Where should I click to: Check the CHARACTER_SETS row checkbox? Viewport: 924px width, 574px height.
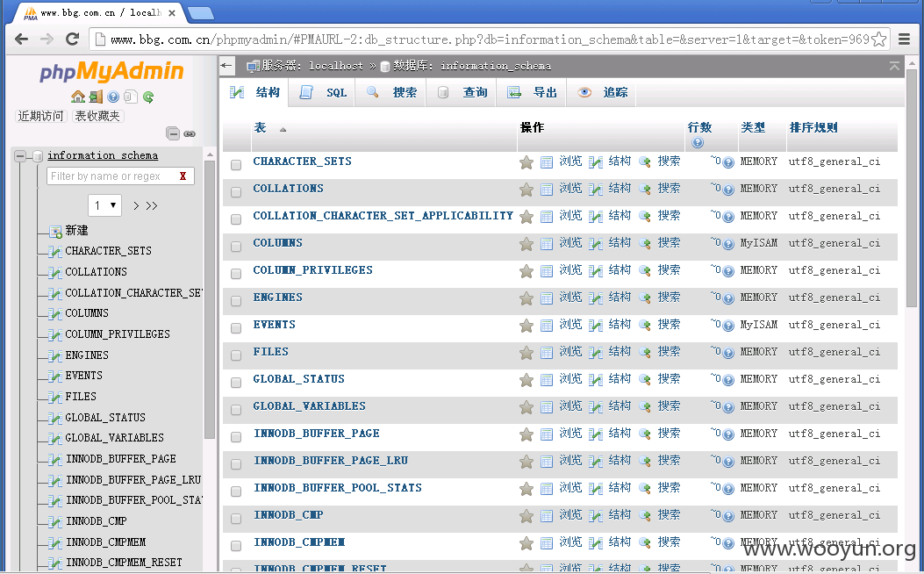(x=236, y=165)
